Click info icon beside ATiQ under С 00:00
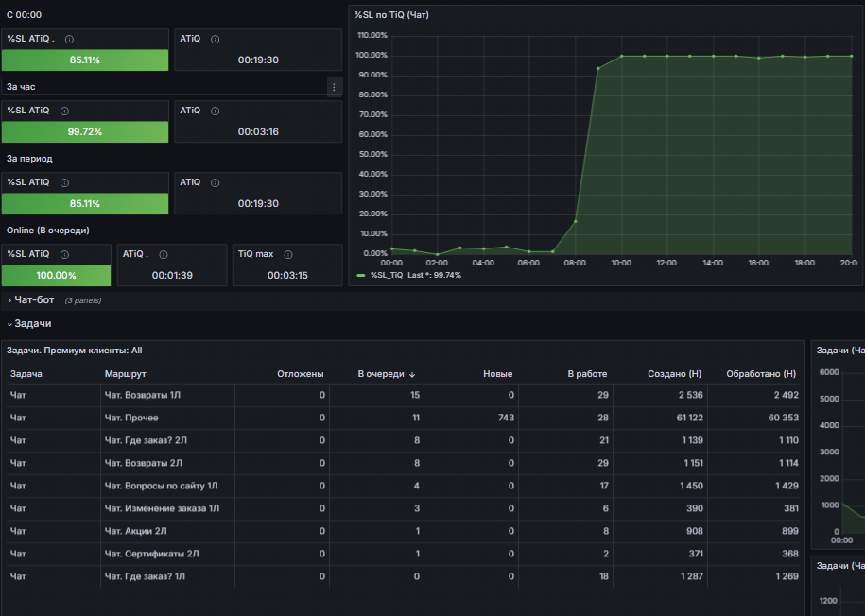This screenshot has width=865, height=616. point(216,39)
